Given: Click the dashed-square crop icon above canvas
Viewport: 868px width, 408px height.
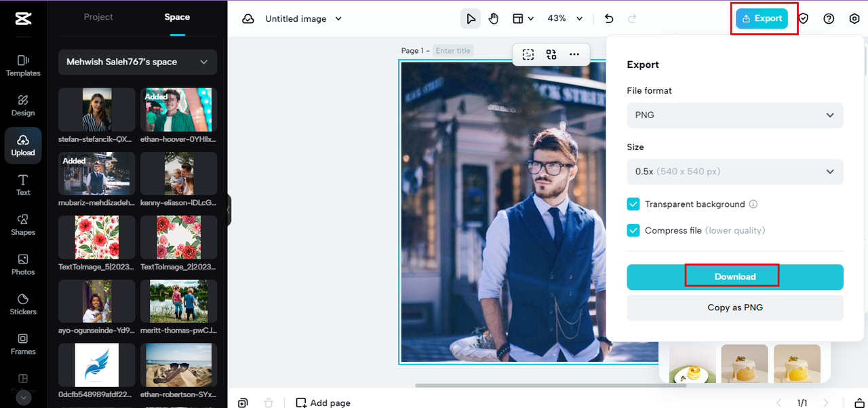Looking at the screenshot, I should point(528,54).
